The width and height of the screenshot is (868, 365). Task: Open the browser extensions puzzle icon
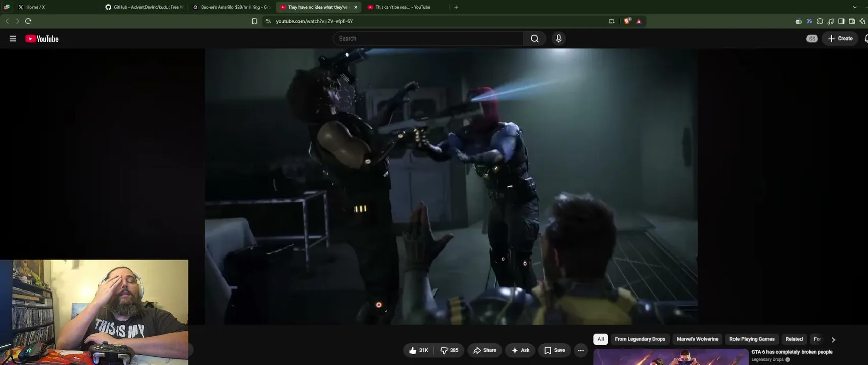820,21
